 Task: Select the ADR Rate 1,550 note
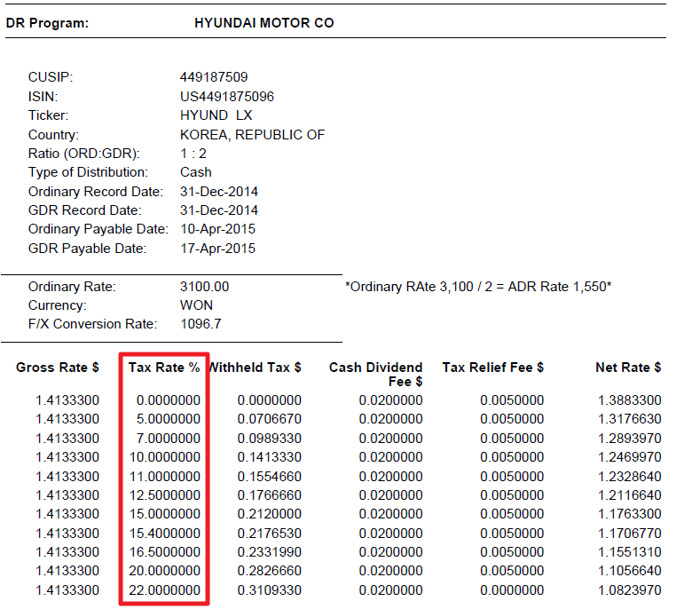478,287
